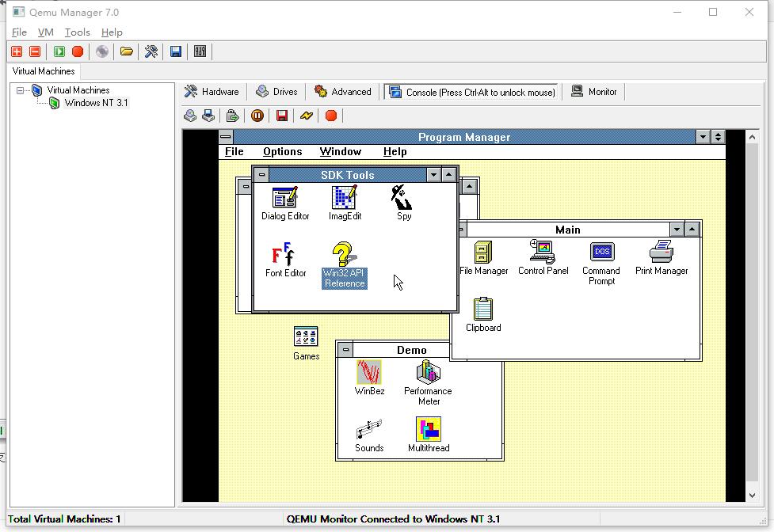Collapse the Virtual Machines tree node
The width and height of the screenshot is (774, 532).
(x=20, y=90)
